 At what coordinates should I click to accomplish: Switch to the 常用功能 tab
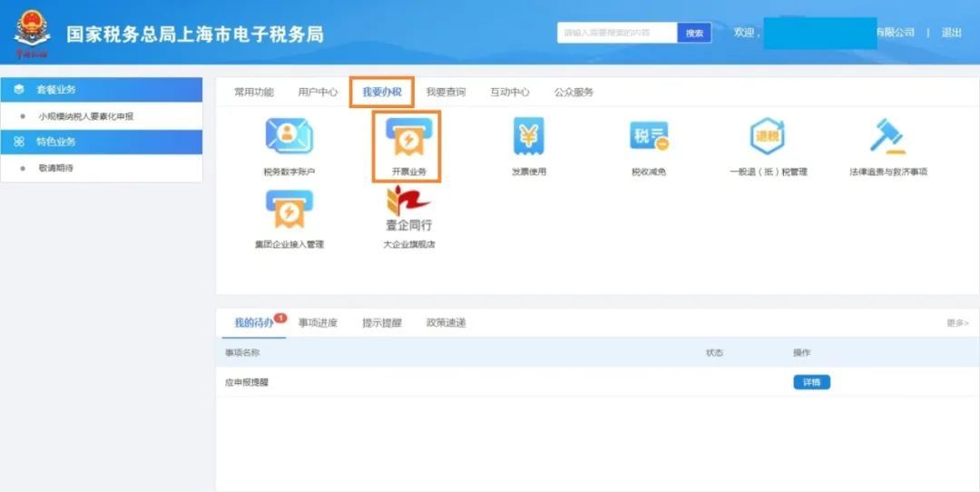(253, 92)
